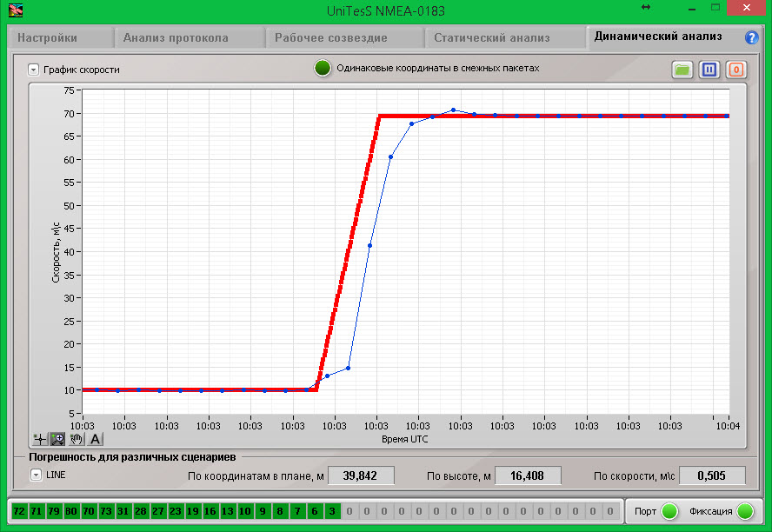Screen dimensions: 772x532
Task: Toggle the Порт indicator
Action: click(x=669, y=511)
